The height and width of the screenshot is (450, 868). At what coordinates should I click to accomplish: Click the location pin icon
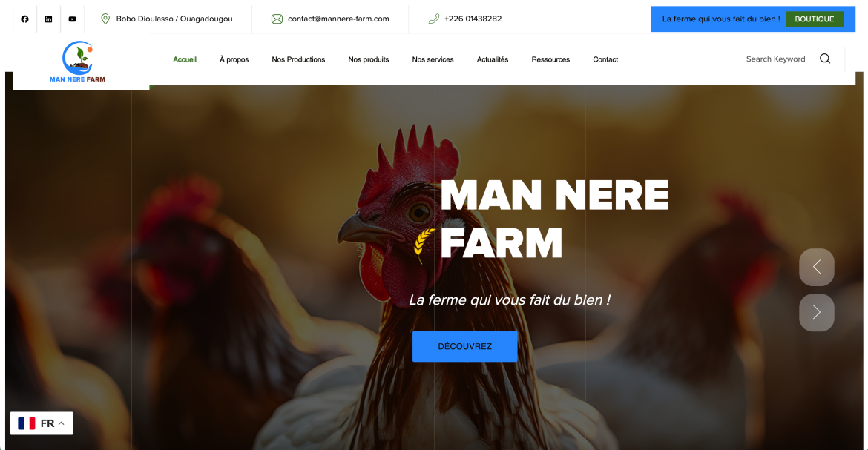105,19
